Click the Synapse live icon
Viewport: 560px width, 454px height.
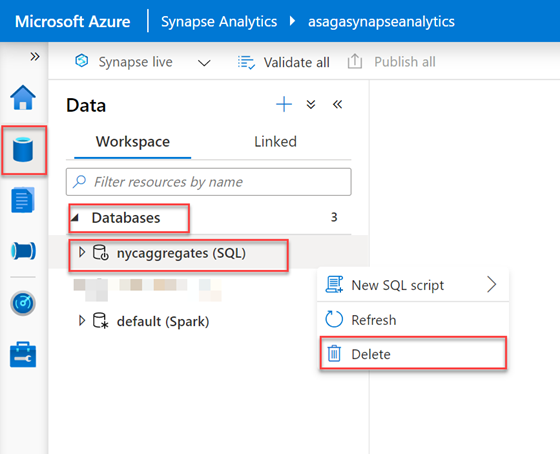82,61
